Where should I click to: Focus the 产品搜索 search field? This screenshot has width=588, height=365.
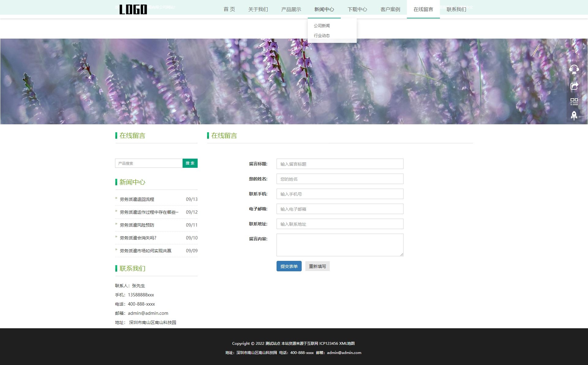click(x=149, y=163)
